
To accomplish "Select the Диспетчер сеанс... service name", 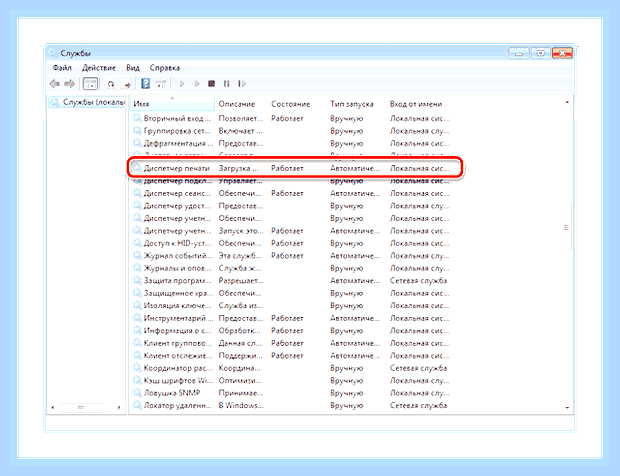I will [177, 193].
